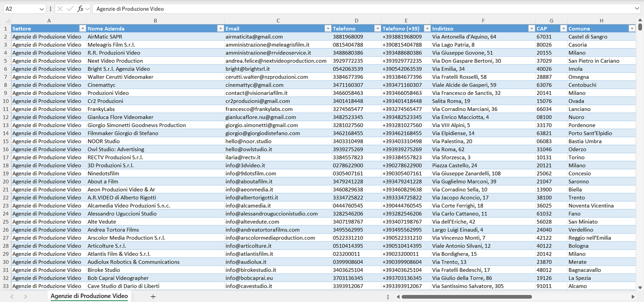This screenshot has width=644, height=302.
Task: Click the scroll right arrow at bottom
Action: [633, 297]
